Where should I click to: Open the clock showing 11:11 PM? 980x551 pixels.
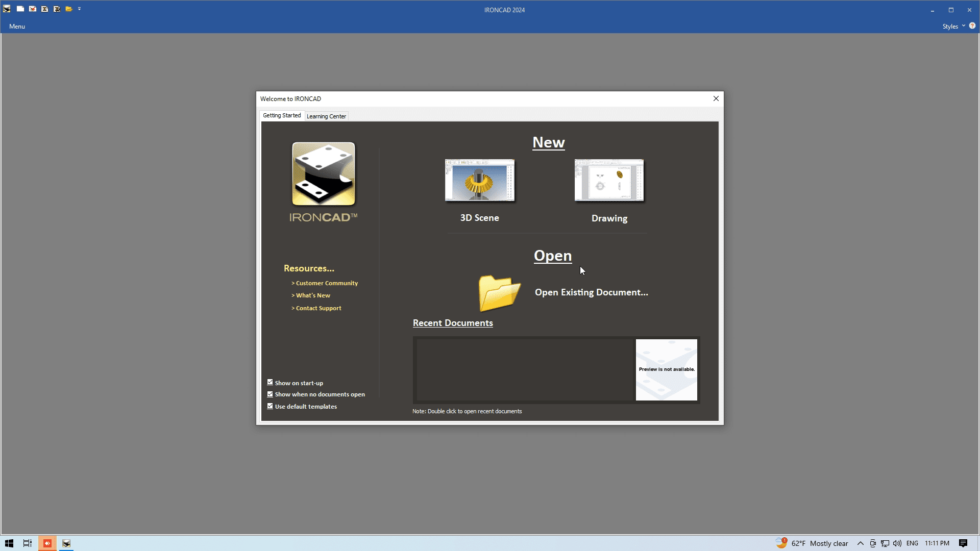pos(937,543)
